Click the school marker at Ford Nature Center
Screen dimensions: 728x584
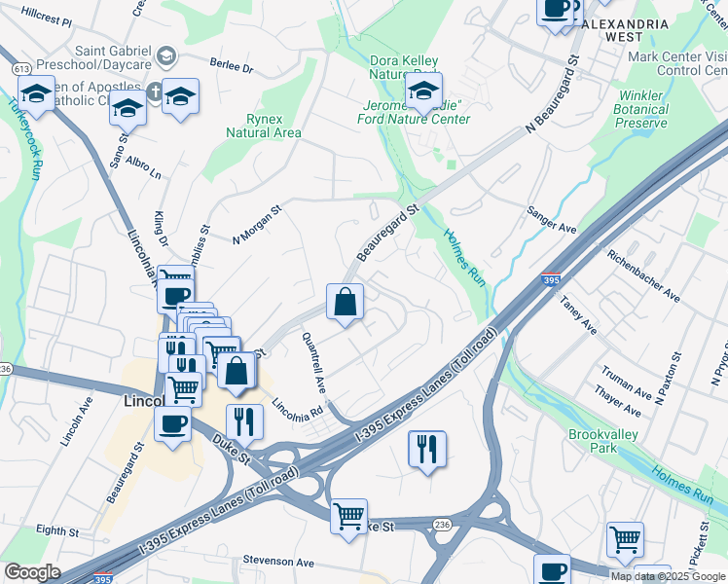[x=423, y=91]
